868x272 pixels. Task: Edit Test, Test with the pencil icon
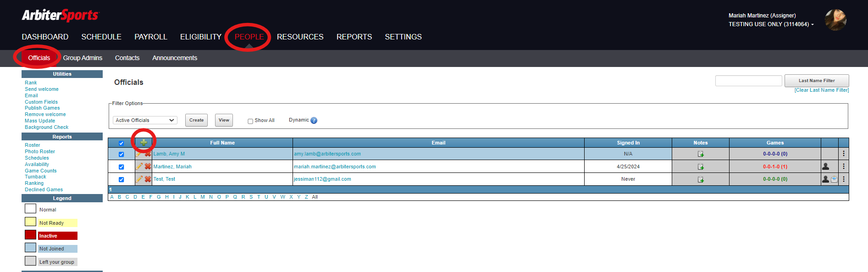(x=139, y=179)
